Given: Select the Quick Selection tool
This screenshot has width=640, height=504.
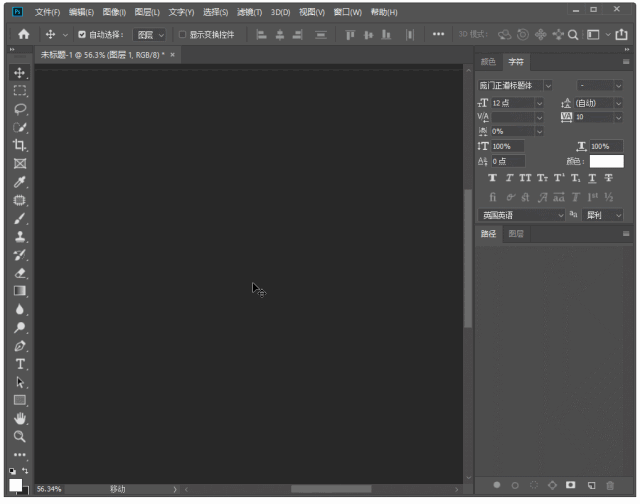Looking at the screenshot, I should [19, 127].
